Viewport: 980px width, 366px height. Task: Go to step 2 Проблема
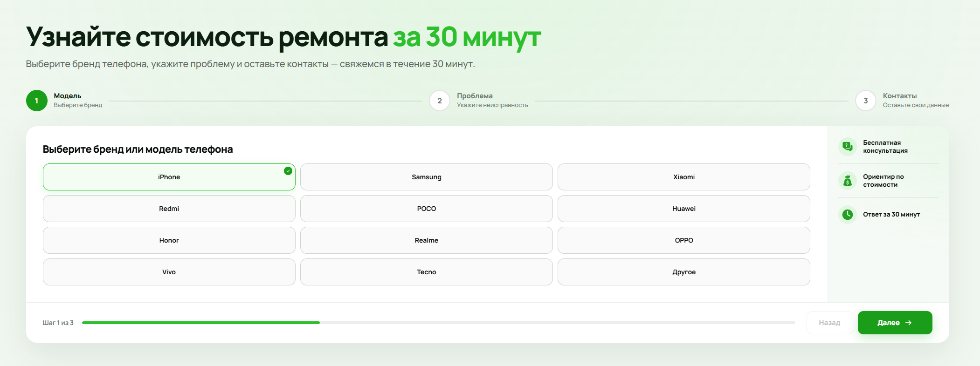[440, 101]
